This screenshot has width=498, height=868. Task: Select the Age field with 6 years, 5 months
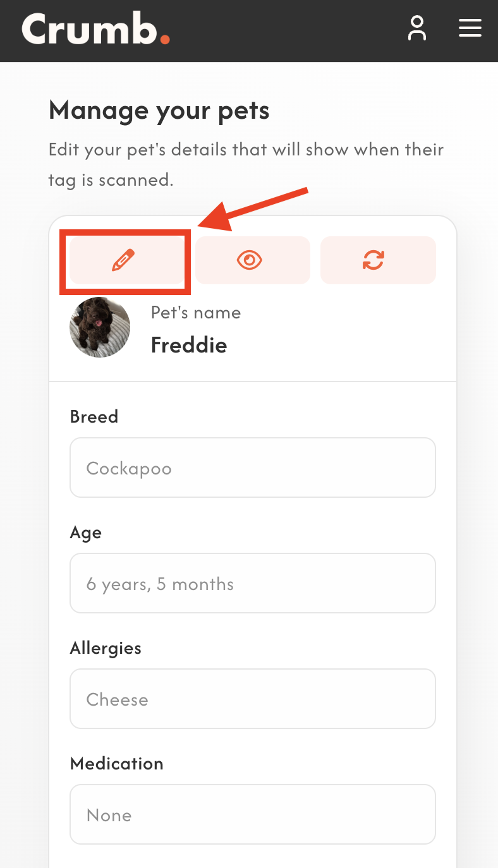(252, 584)
